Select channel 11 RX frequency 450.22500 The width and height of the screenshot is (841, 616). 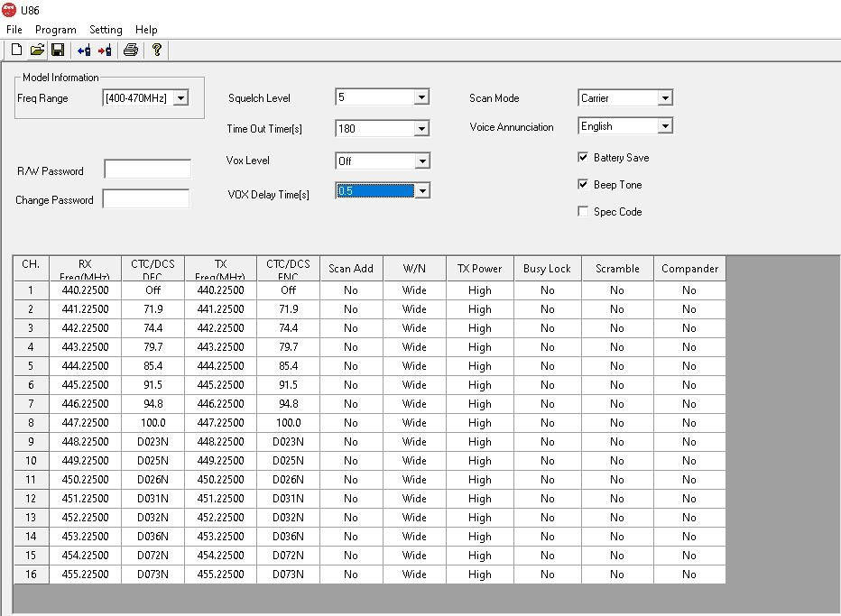86,480
